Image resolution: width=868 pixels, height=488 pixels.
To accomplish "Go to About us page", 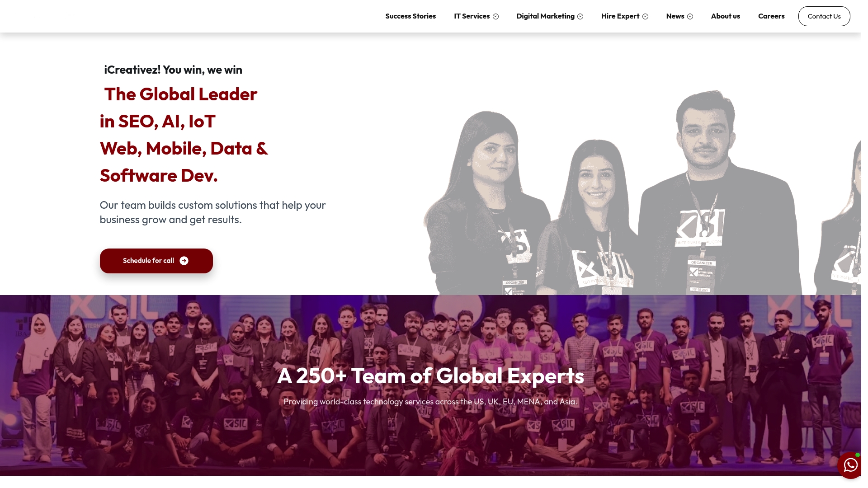I will pyautogui.click(x=725, y=16).
